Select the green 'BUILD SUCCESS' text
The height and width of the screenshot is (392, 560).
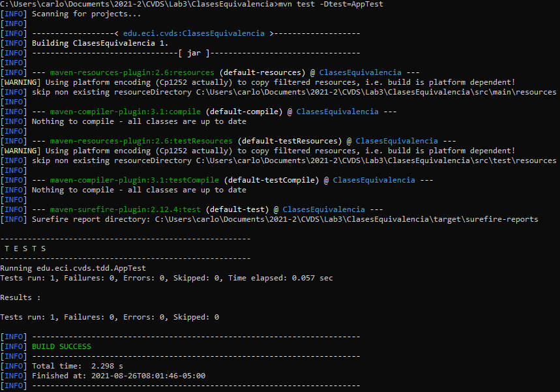click(x=61, y=346)
